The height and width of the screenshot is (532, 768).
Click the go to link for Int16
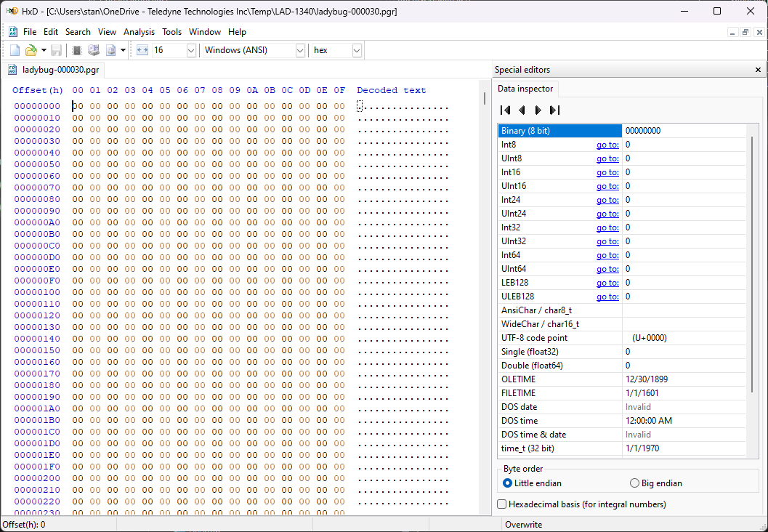[x=607, y=172]
